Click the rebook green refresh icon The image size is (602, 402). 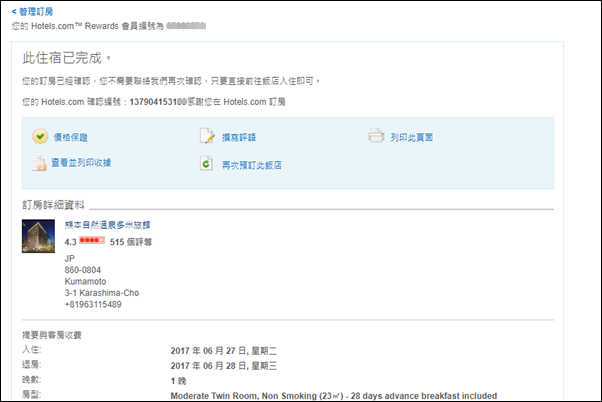point(206,163)
